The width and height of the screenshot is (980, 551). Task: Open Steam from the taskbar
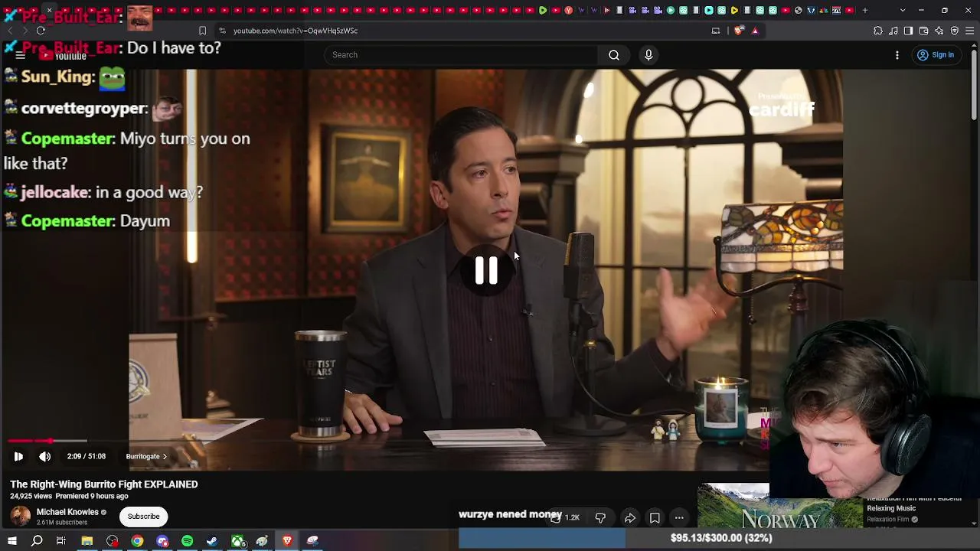212,541
